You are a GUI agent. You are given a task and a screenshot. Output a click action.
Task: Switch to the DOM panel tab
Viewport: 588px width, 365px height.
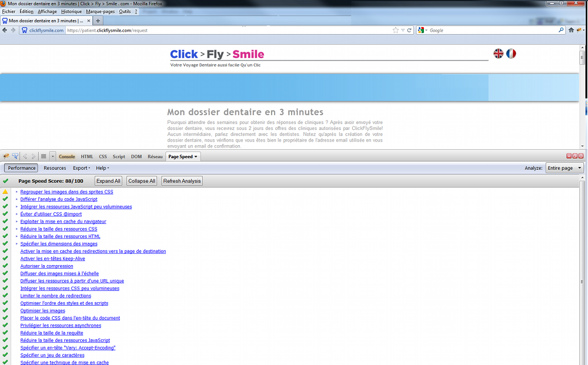pyautogui.click(x=136, y=156)
